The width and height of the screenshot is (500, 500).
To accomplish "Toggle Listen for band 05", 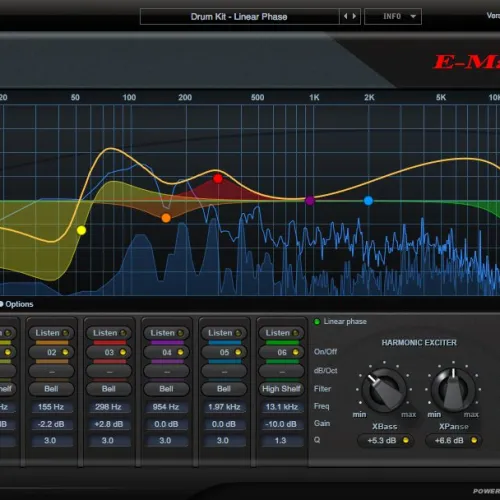I will tap(224, 333).
